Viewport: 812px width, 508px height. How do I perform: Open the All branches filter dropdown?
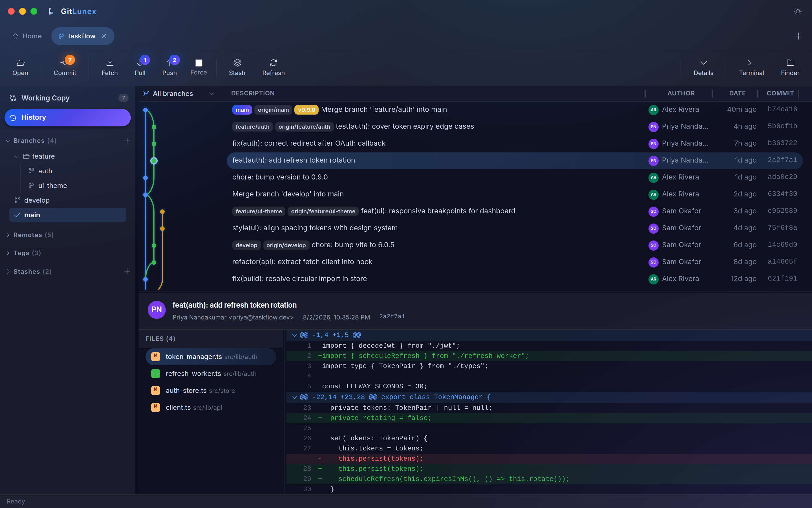[x=178, y=93]
